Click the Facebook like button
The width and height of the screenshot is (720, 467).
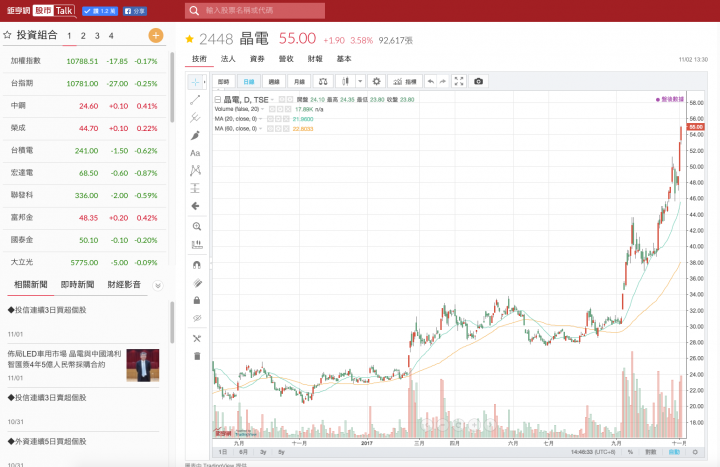pos(100,11)
